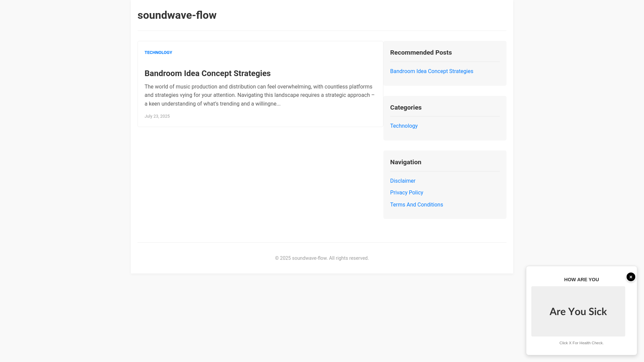Click the Click X For Health Check text
The height and width of the screenshot is (362, 644).
(x=582, y=343)
